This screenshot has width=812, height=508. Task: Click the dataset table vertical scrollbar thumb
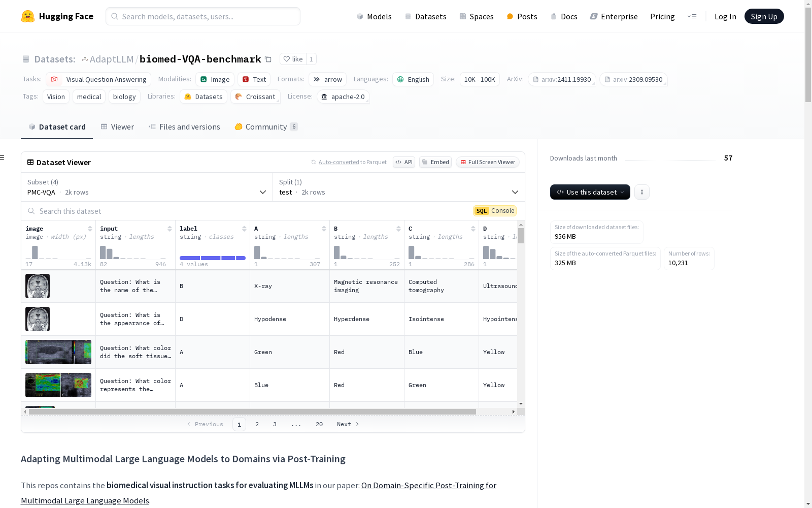pyautogui.click(x=521, y=236)
